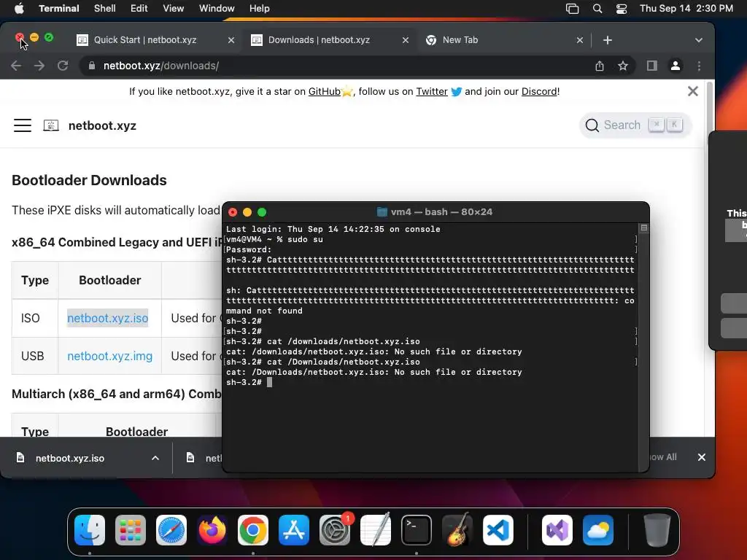Open the Discord link in banner

[x=539, y=91]
